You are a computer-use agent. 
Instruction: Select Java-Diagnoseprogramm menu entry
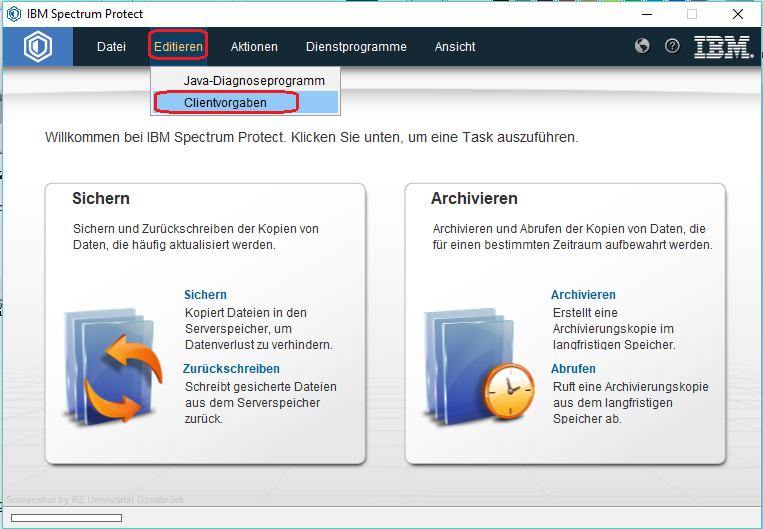[254, 80]
